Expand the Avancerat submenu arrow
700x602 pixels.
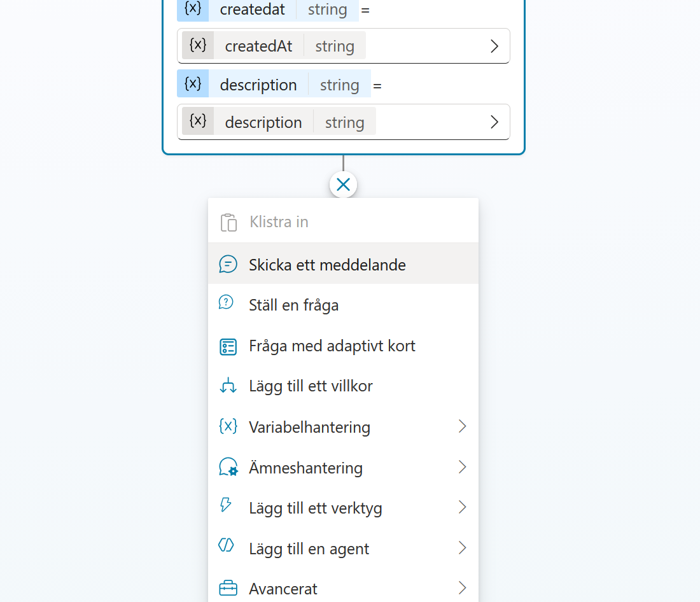[462, 588]
